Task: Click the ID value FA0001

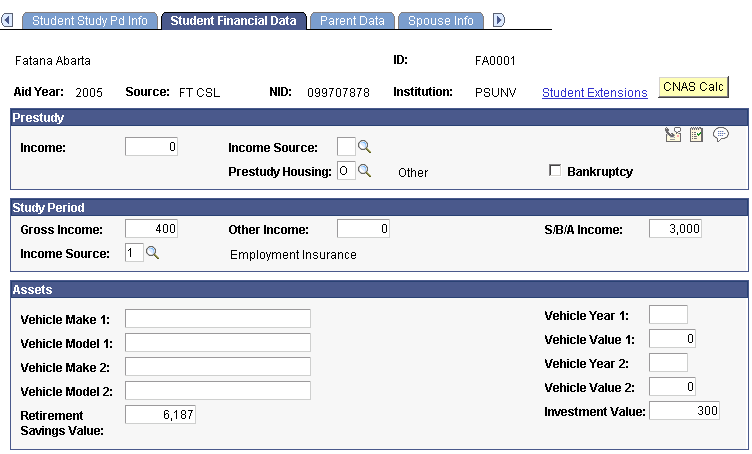Action: [495, 61]
